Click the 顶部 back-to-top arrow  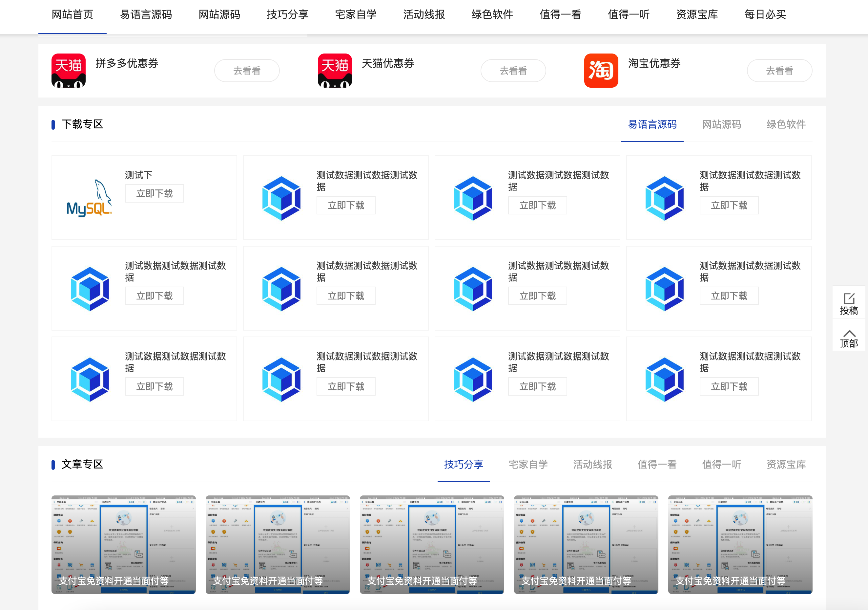[849, 333]
